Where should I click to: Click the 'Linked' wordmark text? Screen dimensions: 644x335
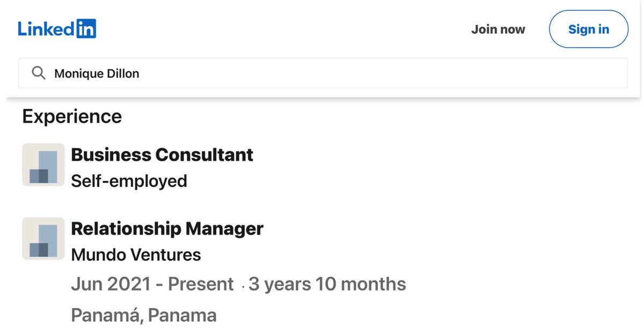(46, 28)
